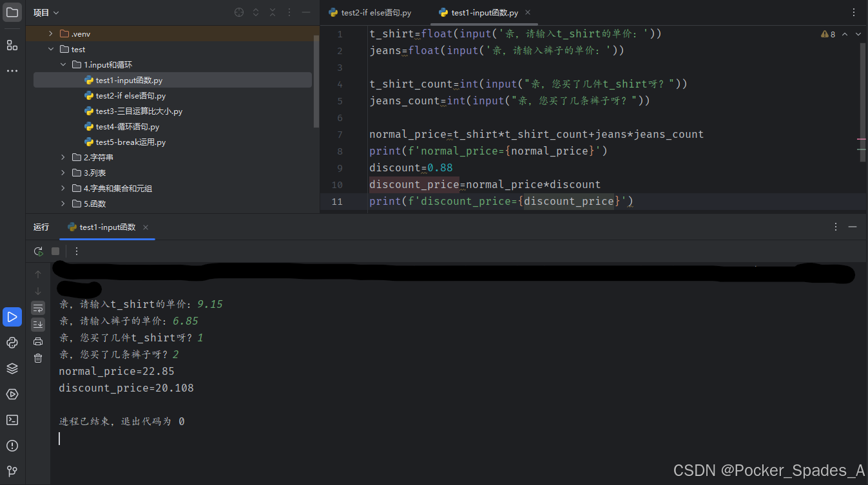Open the Problems warning icon in sidebar

click(x=12, y=446)
